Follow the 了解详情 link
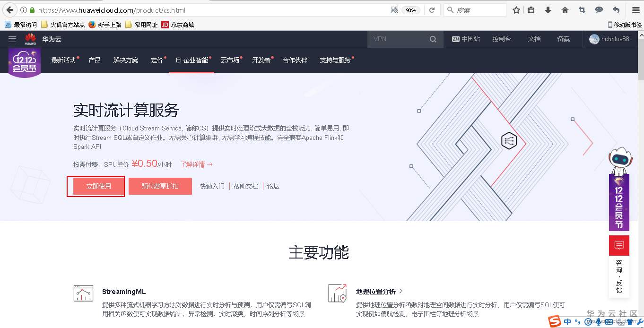644x328 pixels. (x=193, y=164)
